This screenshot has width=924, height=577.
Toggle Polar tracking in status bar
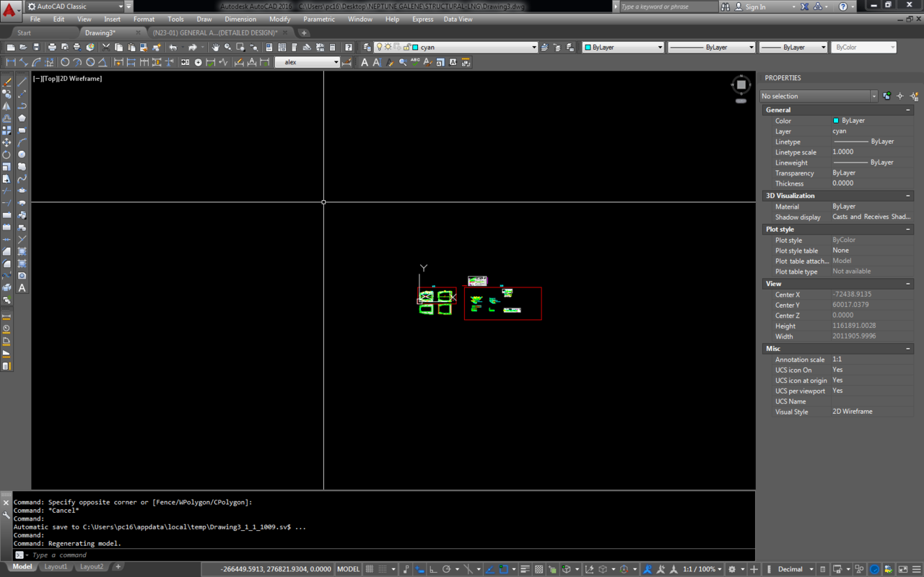[447, 569]
